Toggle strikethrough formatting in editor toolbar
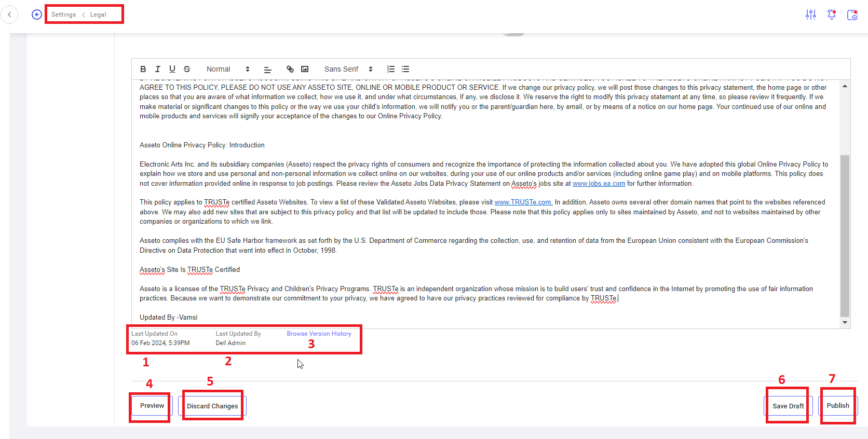This screenshot has width=868, height=439. [187, 69]
